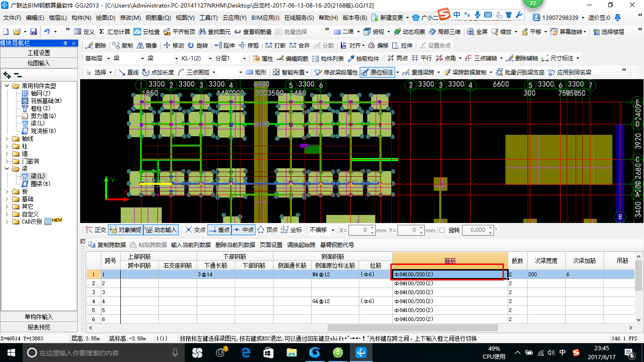Image resolution: width=644 pixels, height=362 pixels.
Task: Click the 单构件输入 navigation button
Action: click(39, 317)
